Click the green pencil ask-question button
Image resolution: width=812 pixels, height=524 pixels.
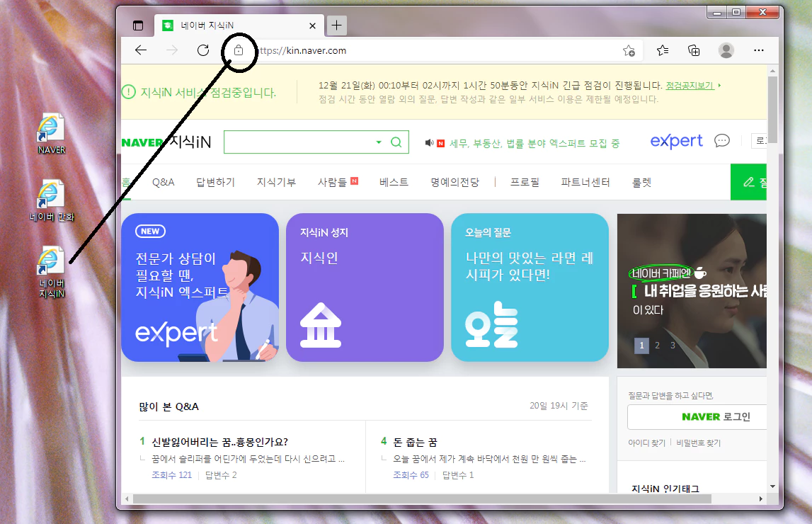(749, 182)
